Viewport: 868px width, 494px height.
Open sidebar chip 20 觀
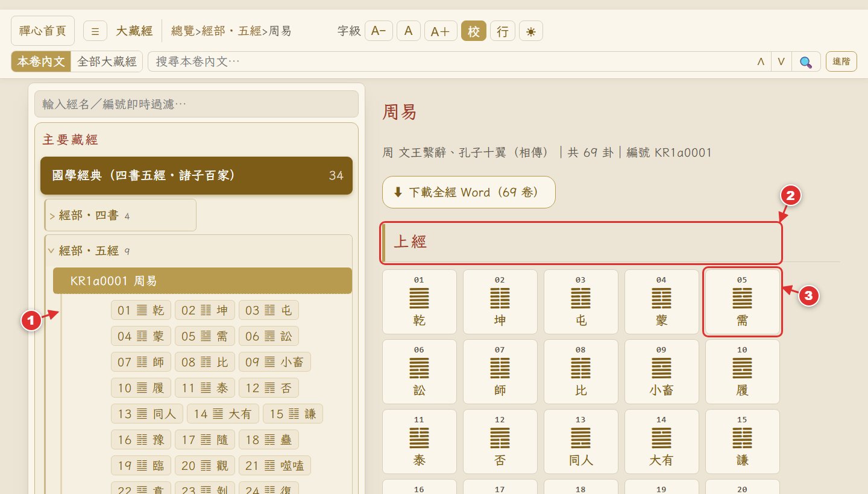tap(205, 466)
